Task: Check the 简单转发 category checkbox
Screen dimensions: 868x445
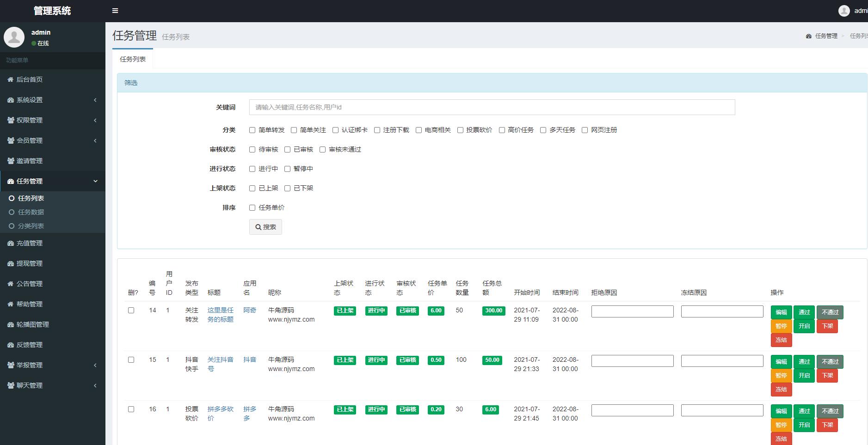Action: click(252, 130)
